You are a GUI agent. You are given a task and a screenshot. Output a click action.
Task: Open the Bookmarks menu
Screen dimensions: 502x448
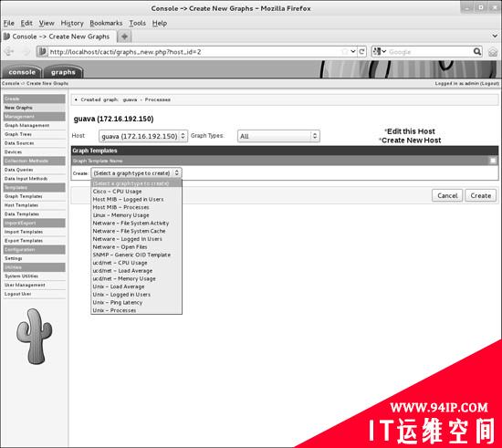[x=106, y=23]
